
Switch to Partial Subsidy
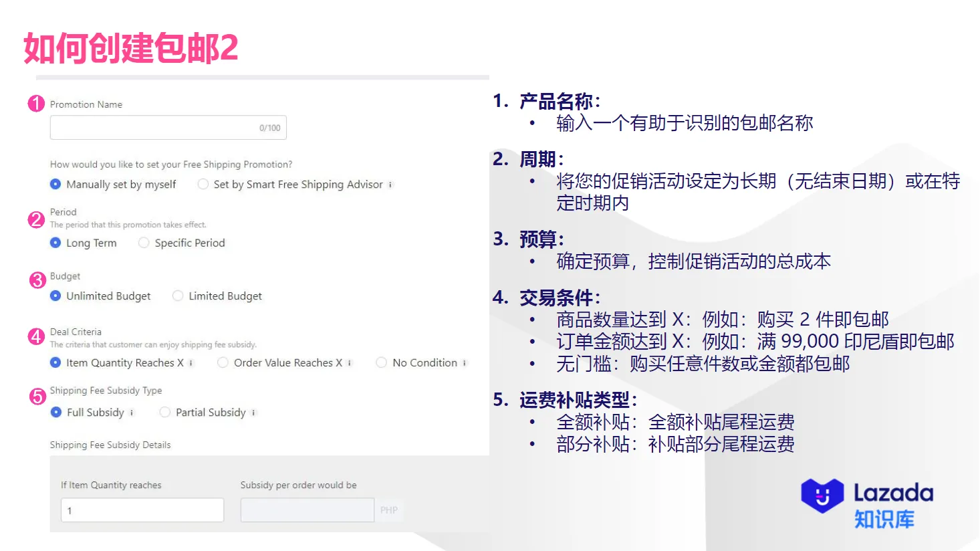point(164,413)
